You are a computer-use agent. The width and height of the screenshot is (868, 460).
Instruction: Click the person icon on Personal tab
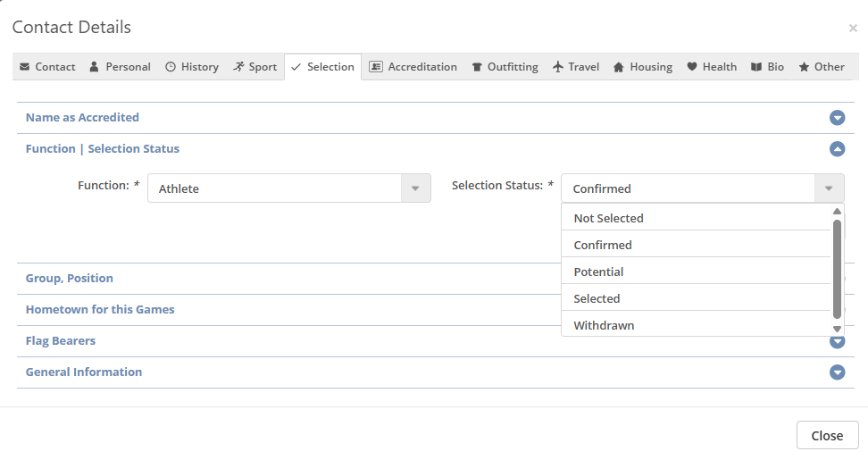pyautogui.click(x=94, y=67)
